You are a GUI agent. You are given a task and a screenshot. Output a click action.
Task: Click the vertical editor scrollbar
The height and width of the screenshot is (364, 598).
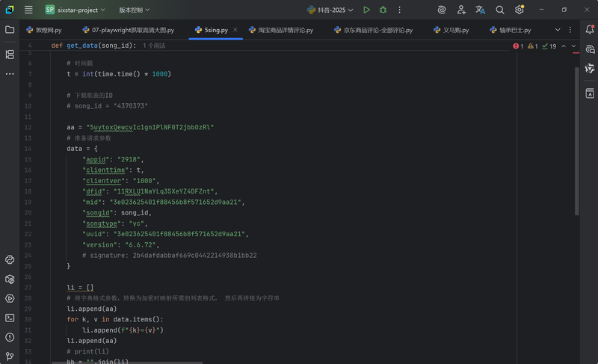[576, 141]
